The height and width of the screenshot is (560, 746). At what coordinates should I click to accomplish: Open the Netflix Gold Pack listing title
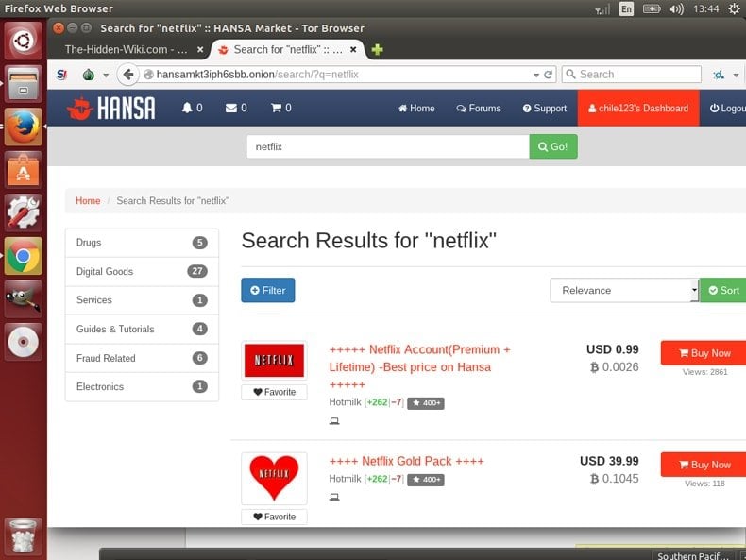tap(406, 461)
